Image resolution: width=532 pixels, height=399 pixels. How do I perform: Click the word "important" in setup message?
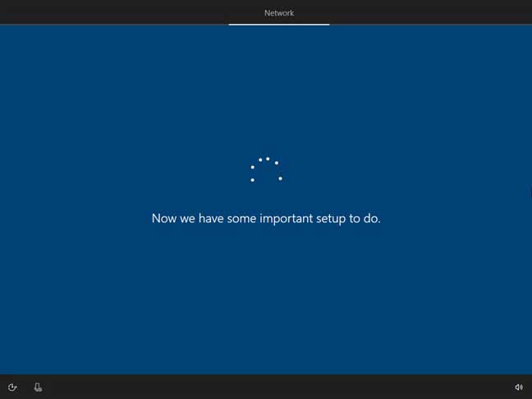click(286, 218)
